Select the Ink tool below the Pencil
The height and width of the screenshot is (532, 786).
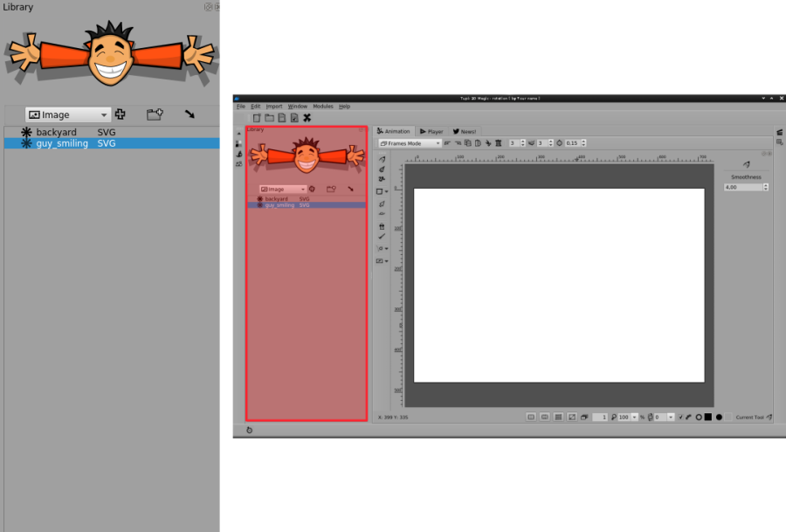382,169
